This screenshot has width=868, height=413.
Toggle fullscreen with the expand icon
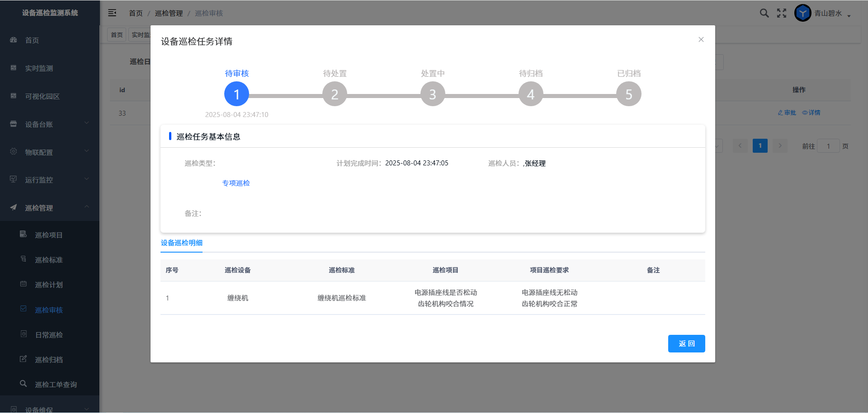[x=782, y=13]
